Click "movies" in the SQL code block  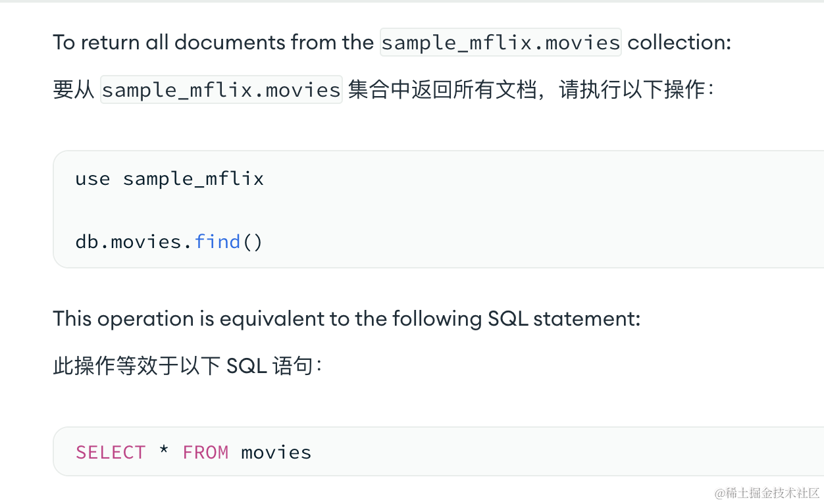[x=276, y=452]
